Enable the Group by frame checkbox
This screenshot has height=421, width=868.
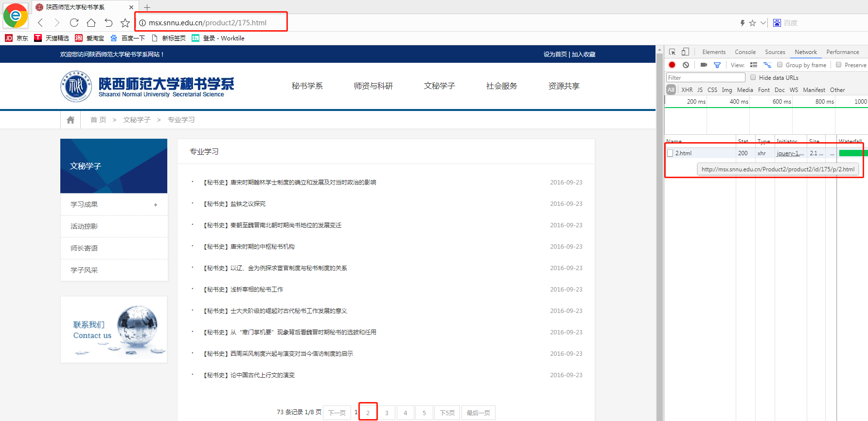[x=780, y=65]
